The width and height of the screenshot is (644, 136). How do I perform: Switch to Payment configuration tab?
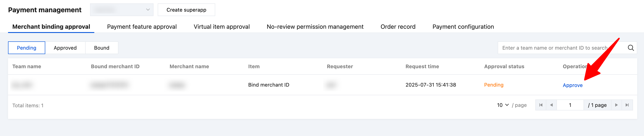click(463, 27)
